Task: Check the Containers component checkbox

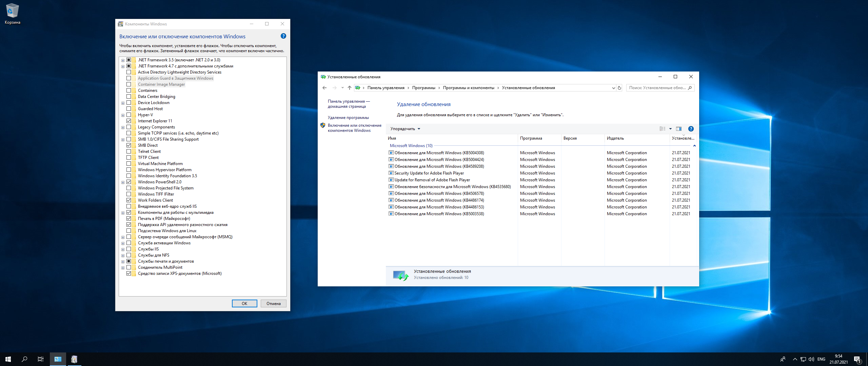Action: point(129,90)
